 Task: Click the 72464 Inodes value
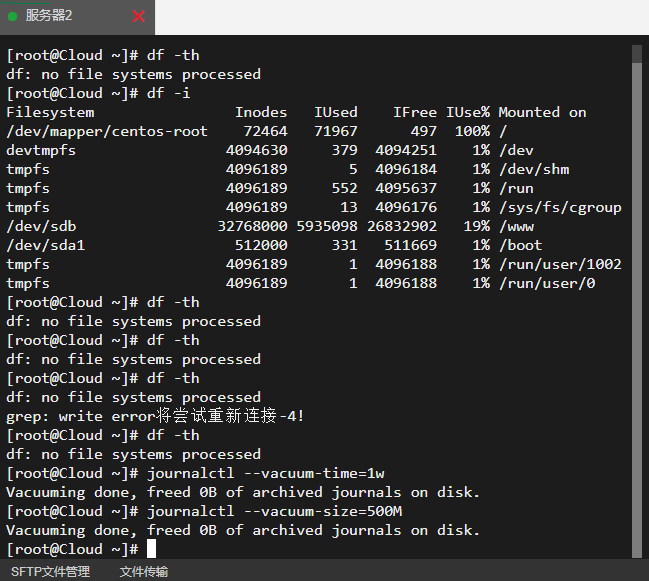[x=265, y=131]
